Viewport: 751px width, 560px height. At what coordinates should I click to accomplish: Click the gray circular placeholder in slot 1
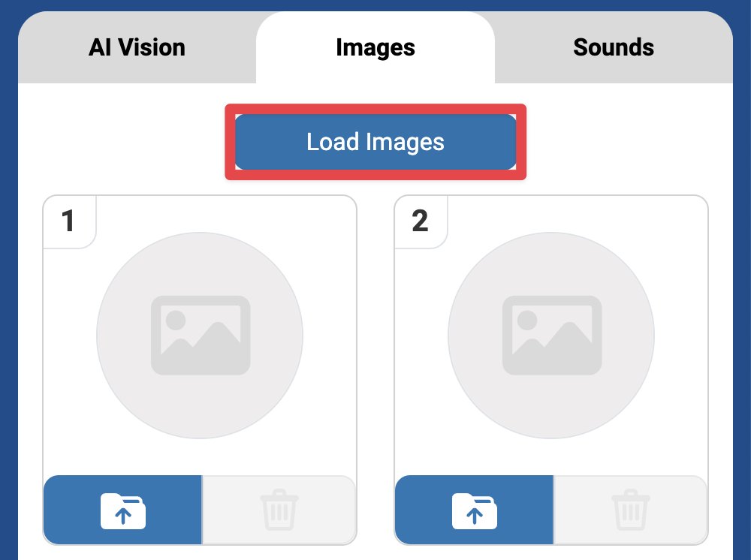click(x=199, y=335)
